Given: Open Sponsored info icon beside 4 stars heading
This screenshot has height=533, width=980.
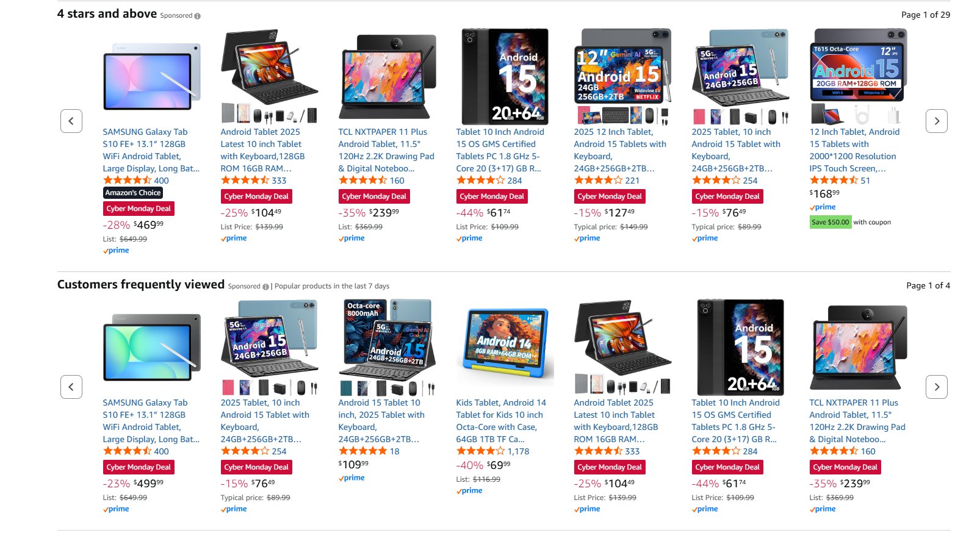Looking at the screenshot, I should 197,16.
